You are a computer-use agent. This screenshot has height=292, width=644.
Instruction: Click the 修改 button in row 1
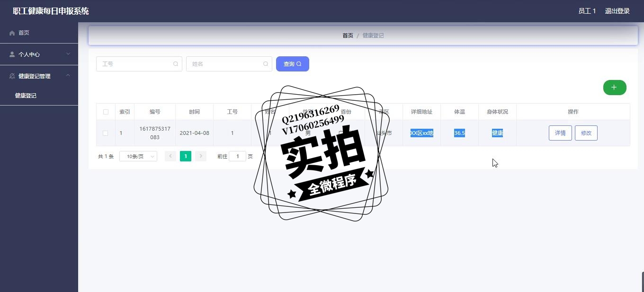tap(586, 133)
